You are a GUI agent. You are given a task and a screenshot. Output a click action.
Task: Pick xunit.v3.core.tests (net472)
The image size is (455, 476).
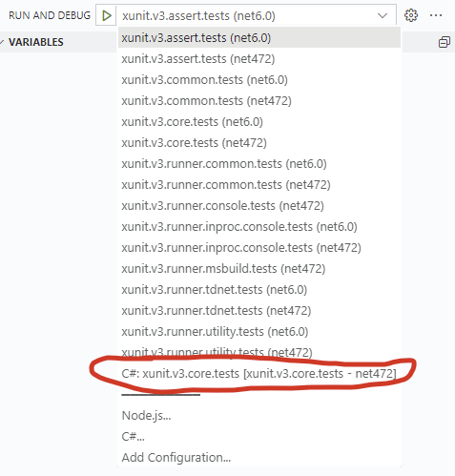[259, 143]
